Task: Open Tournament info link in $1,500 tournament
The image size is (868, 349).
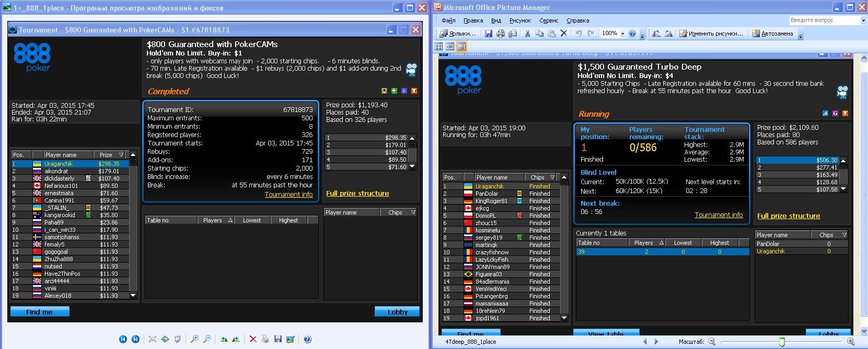Action: pos(719,215)
